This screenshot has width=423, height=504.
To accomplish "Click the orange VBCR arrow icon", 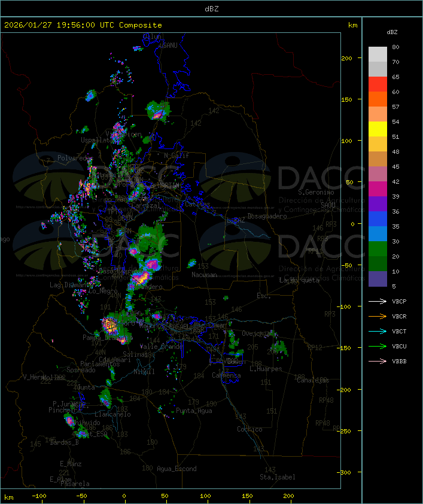I will click(x=378, y=317).
